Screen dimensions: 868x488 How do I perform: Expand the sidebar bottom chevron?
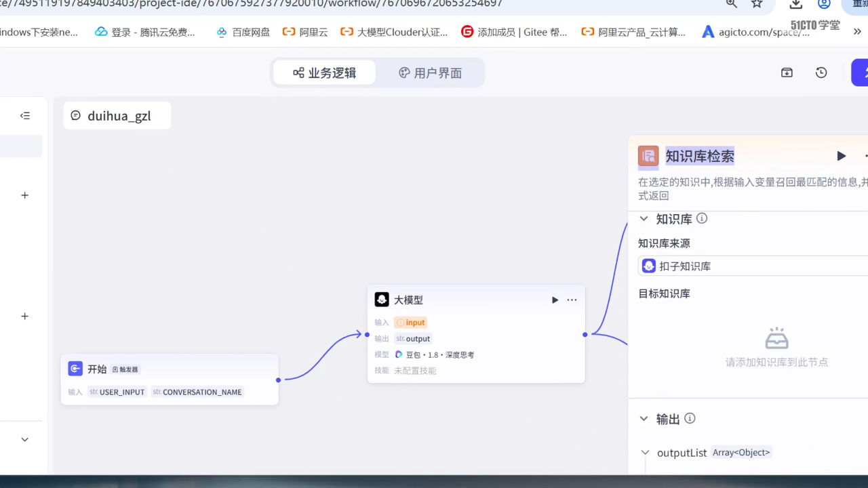pyautogui.click(x=25, y=439)
